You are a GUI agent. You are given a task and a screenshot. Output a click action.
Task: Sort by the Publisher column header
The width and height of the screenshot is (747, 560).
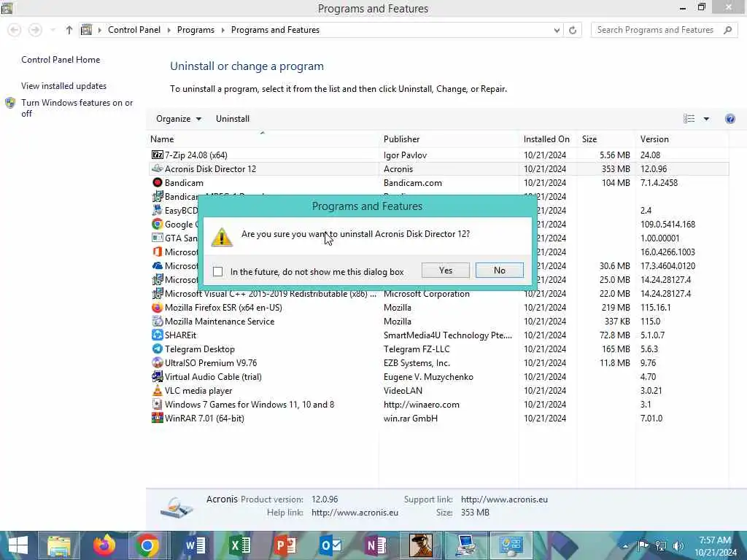[449, 139]
